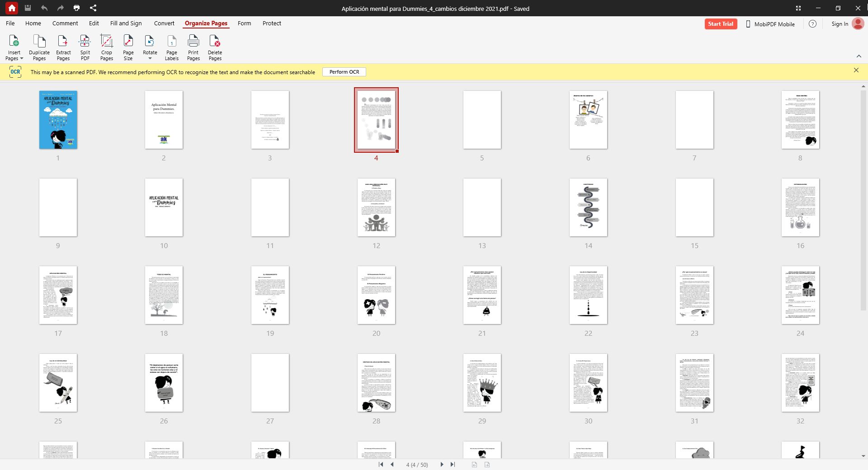Select blank page 5 thumbnail

tap(482, 120)
